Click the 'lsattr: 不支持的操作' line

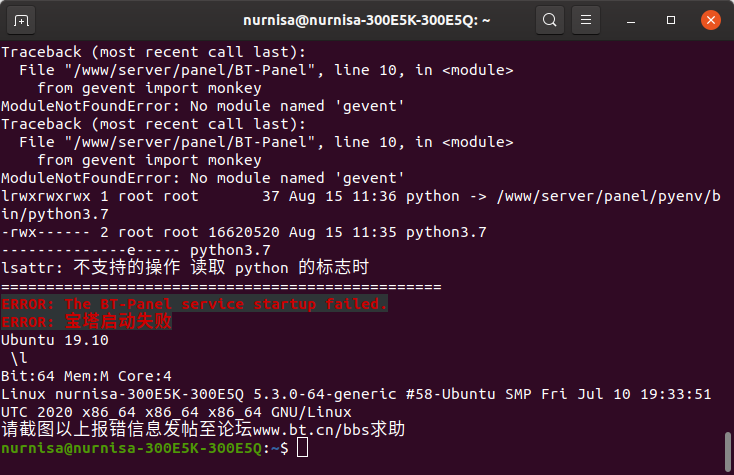point(185,268)
